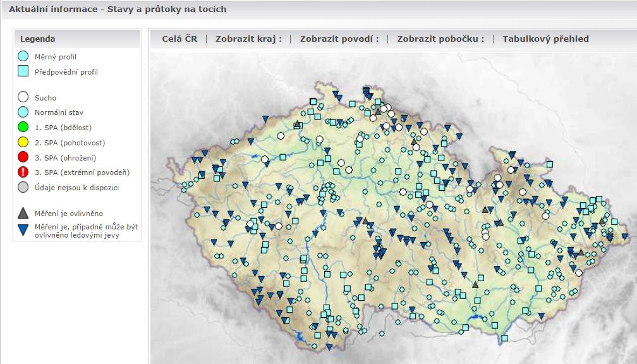637x364 pixels.
Task: Click the Měrný profil circle legend icon
Action: point(23,57)
